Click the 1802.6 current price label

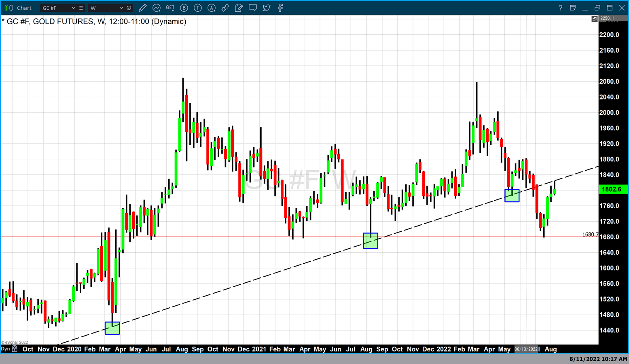click(x=611, y=189)
